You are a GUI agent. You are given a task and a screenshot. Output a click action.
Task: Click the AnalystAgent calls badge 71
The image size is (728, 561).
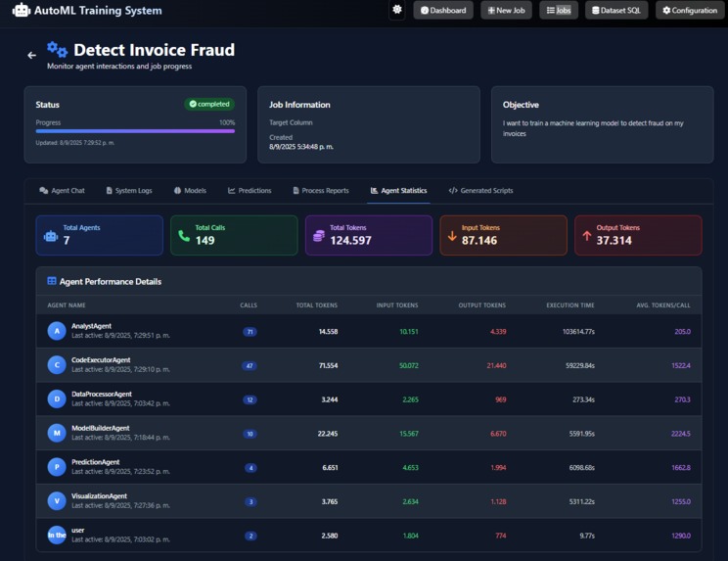point(250,332)
